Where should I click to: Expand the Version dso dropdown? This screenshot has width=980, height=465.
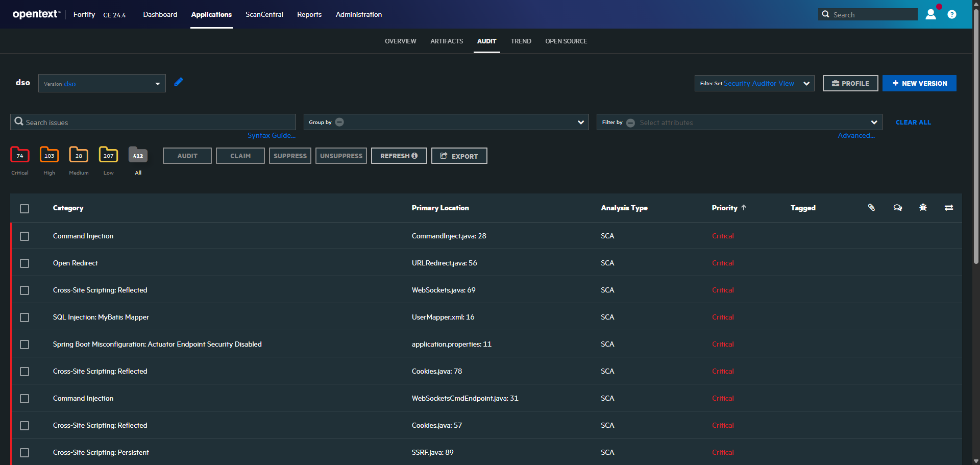click(x=102, y=83)
